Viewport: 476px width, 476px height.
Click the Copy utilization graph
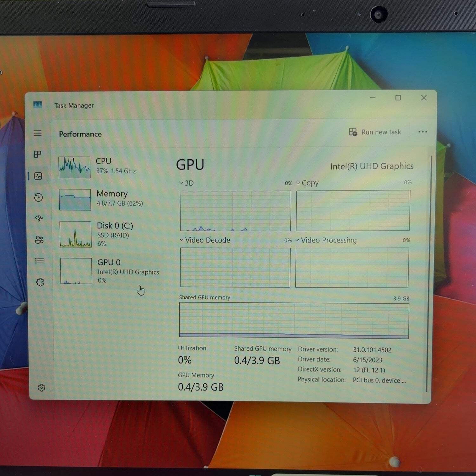[353, 210]
